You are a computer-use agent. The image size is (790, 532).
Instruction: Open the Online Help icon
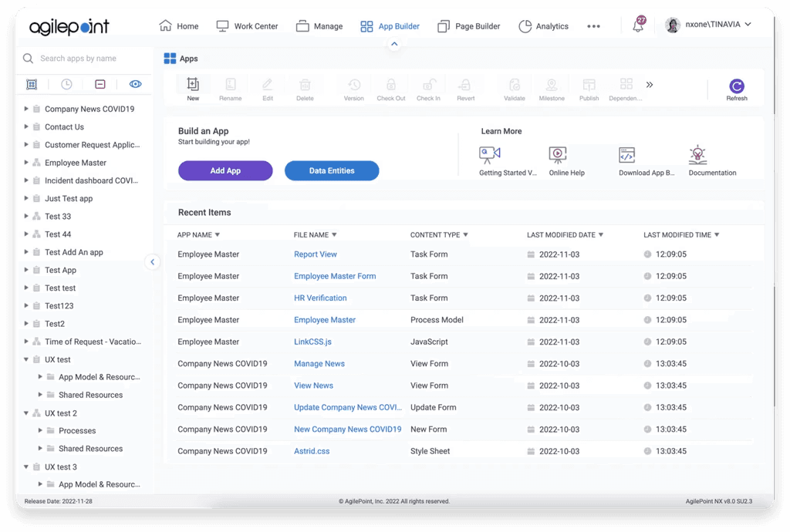[x=558, y=154]
